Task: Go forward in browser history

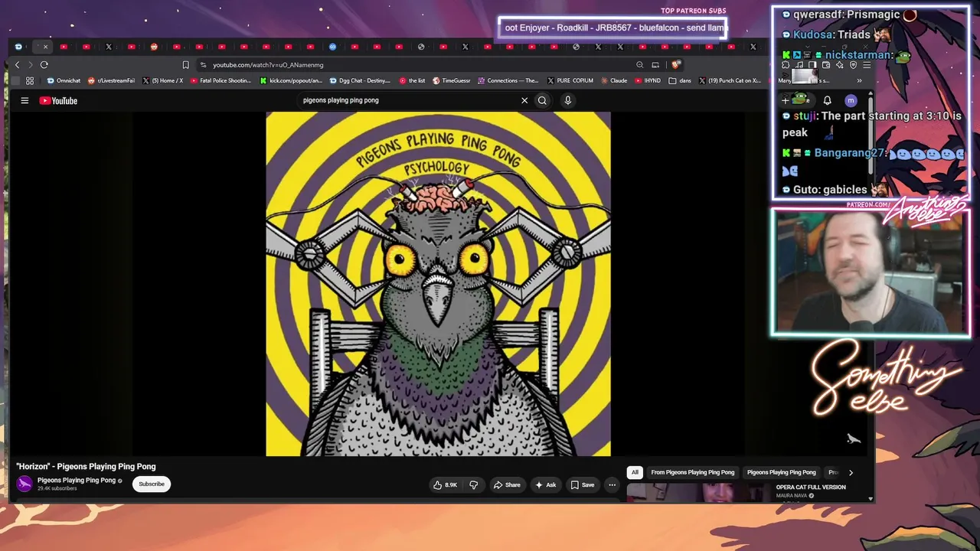Action: 30,65
